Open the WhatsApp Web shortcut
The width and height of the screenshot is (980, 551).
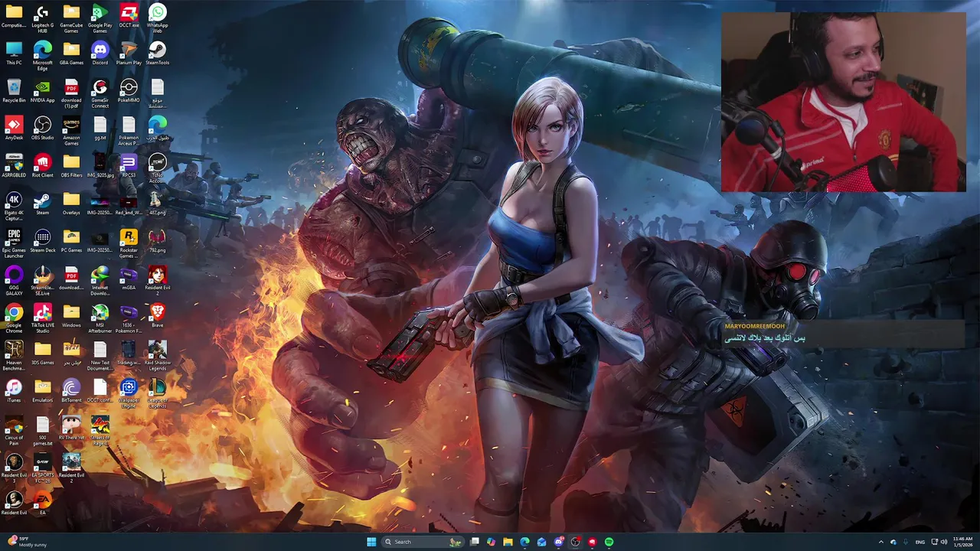tap(158, 18)
